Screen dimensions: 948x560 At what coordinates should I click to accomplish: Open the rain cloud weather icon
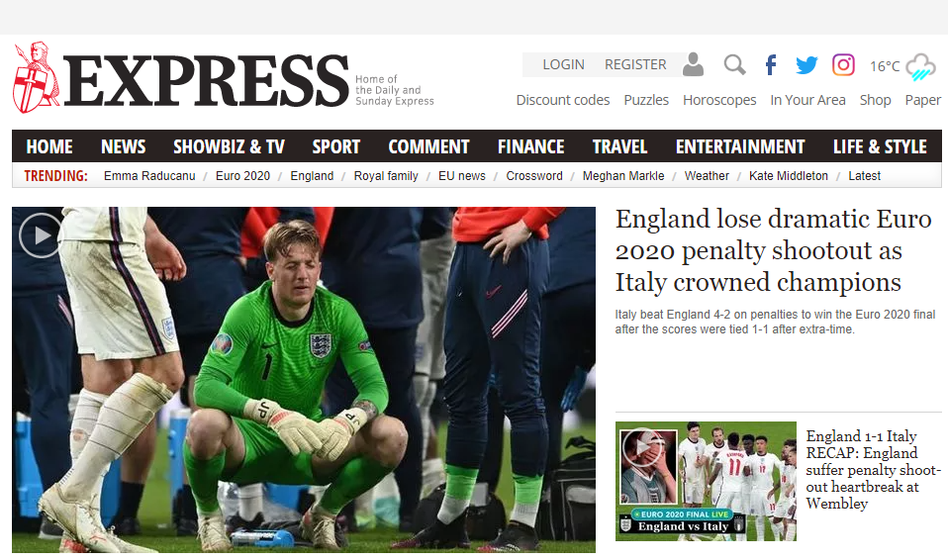click(920, 66)
